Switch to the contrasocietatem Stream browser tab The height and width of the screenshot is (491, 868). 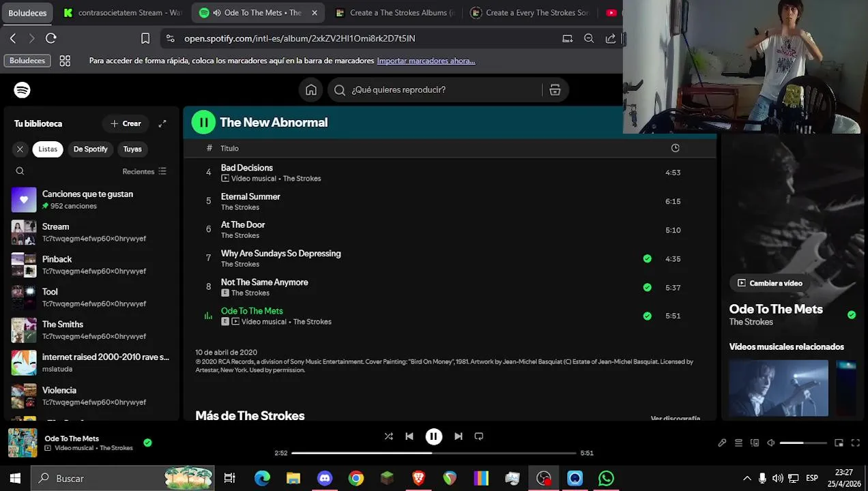[121, 12]
